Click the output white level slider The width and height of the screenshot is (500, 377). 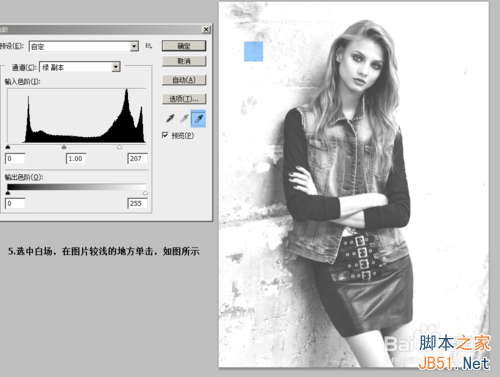coord(145,193)
